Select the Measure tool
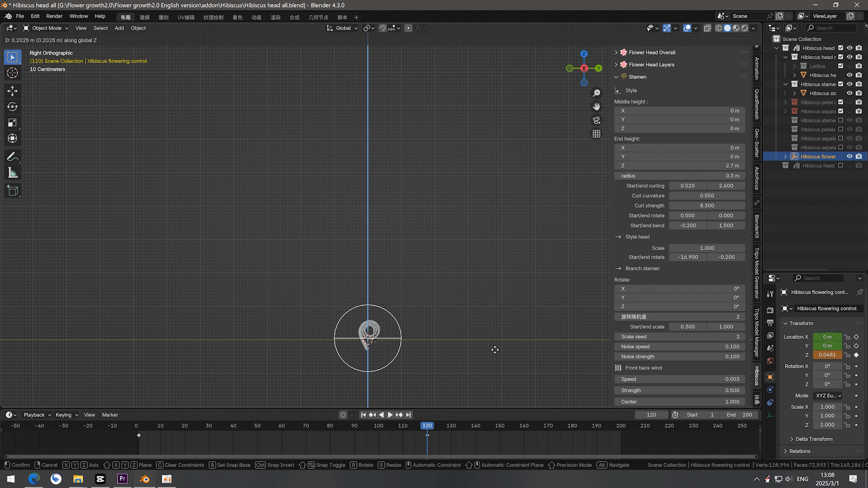The image size is (868, 488). click(13, 173)
